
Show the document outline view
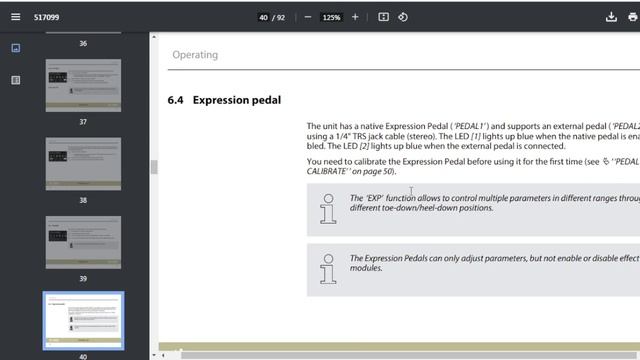point(16,80)
